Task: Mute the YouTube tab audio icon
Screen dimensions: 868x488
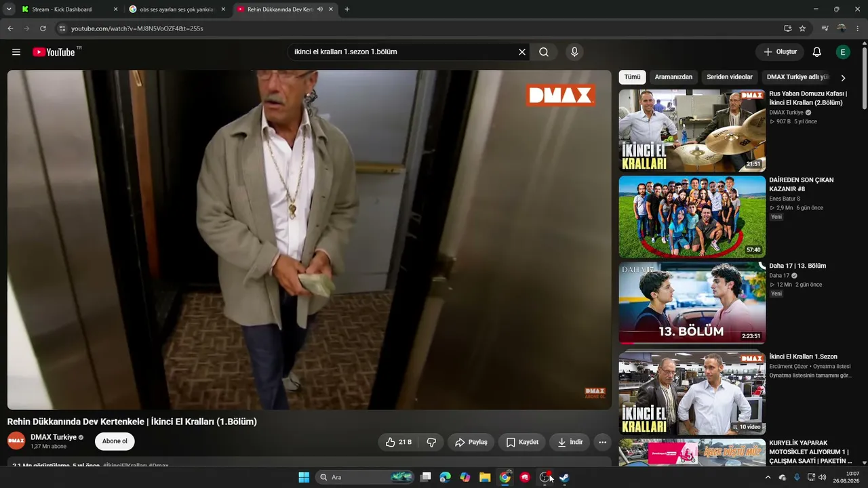Action: pyautogui.click(x=320, y=9)
